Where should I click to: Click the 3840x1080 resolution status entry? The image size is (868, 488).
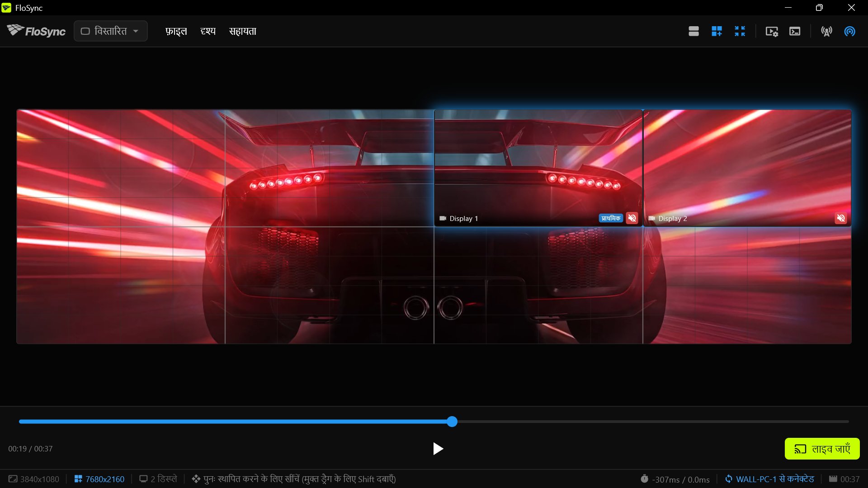click(34, 479)
